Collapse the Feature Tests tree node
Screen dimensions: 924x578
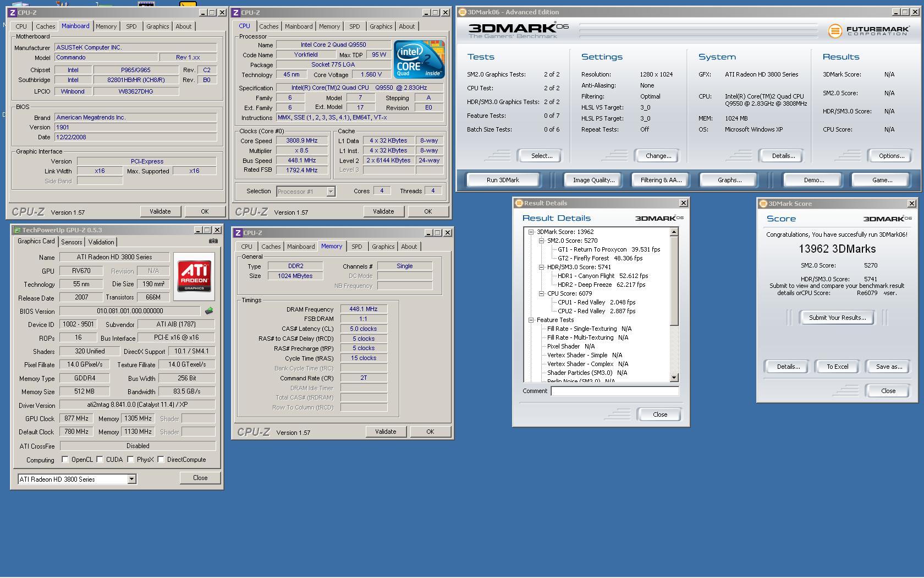531,320
